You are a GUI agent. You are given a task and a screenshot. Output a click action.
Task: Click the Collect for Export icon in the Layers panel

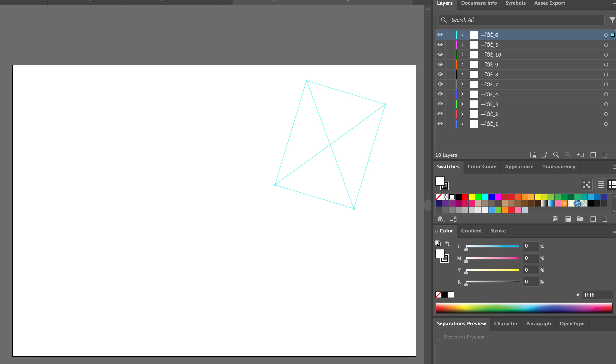[544, 155]
